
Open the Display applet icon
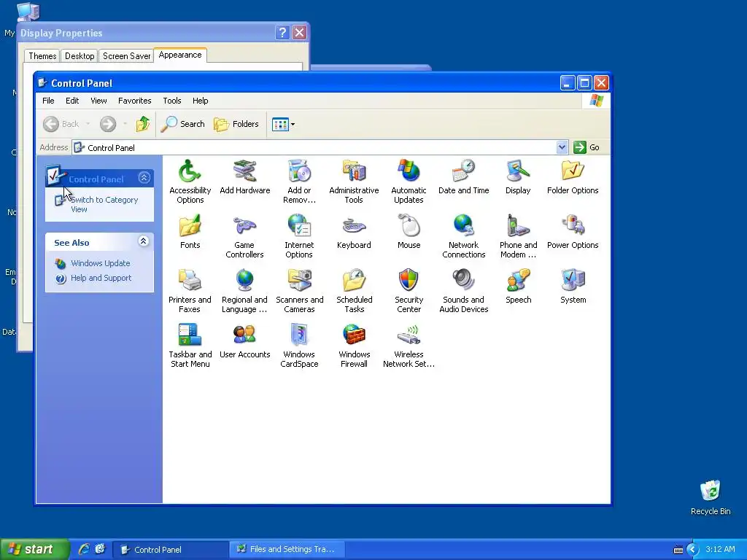(518, 177)
